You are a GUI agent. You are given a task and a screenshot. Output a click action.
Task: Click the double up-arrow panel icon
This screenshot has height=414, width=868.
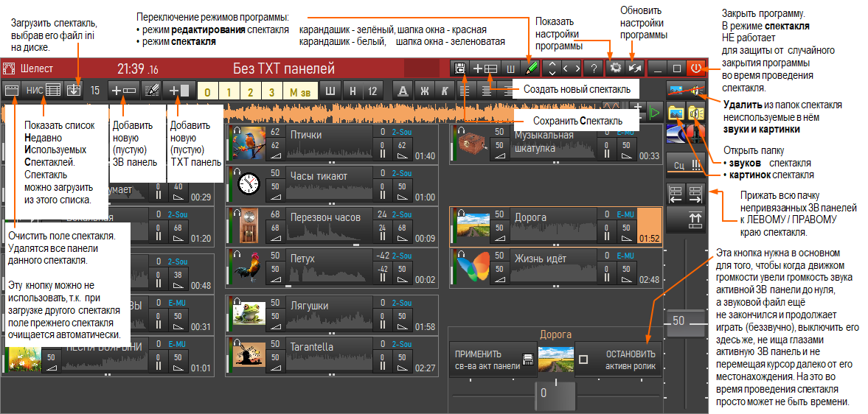tap(686, 220)
